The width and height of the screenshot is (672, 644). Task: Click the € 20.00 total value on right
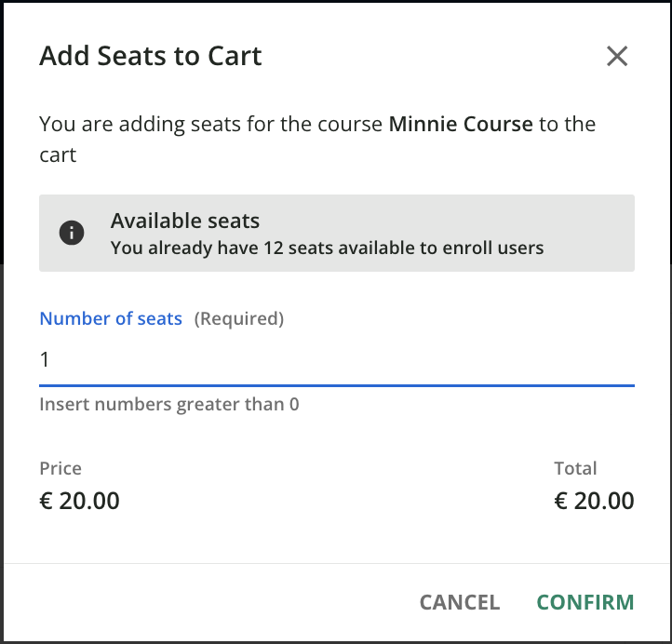click(x=594, y=501)
